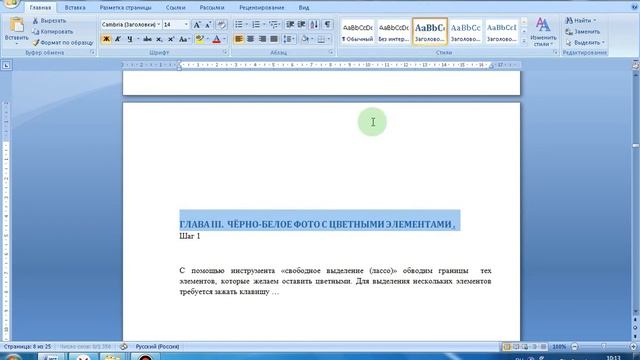640x360 pixels.
Task: Align text right
Action: click(262, 39)
